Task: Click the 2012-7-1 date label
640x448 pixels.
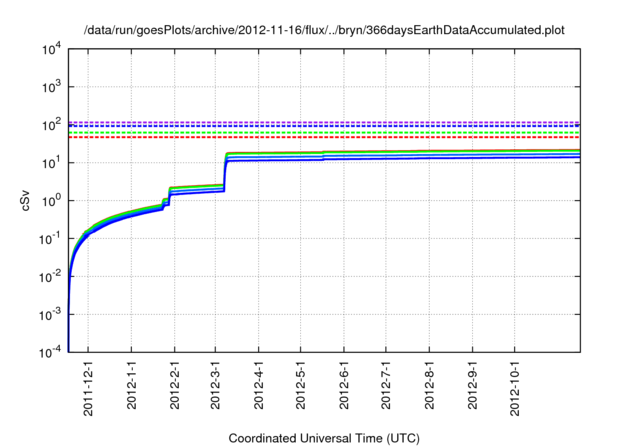Action: (386, 385)
